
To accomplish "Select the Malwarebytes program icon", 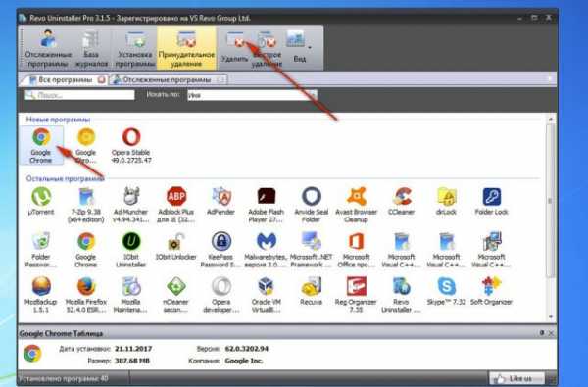I will click(x=266, y=250).
